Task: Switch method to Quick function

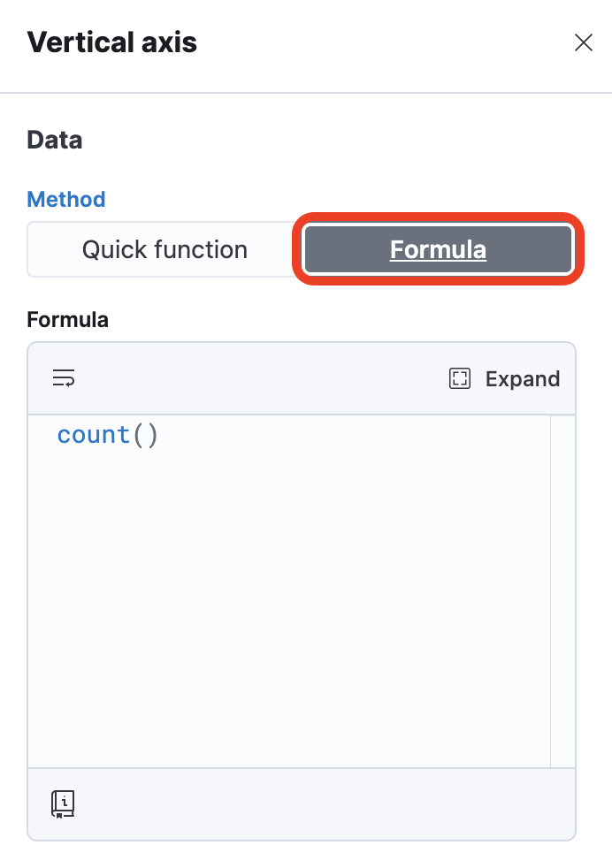Action: [x=165, y=249]
